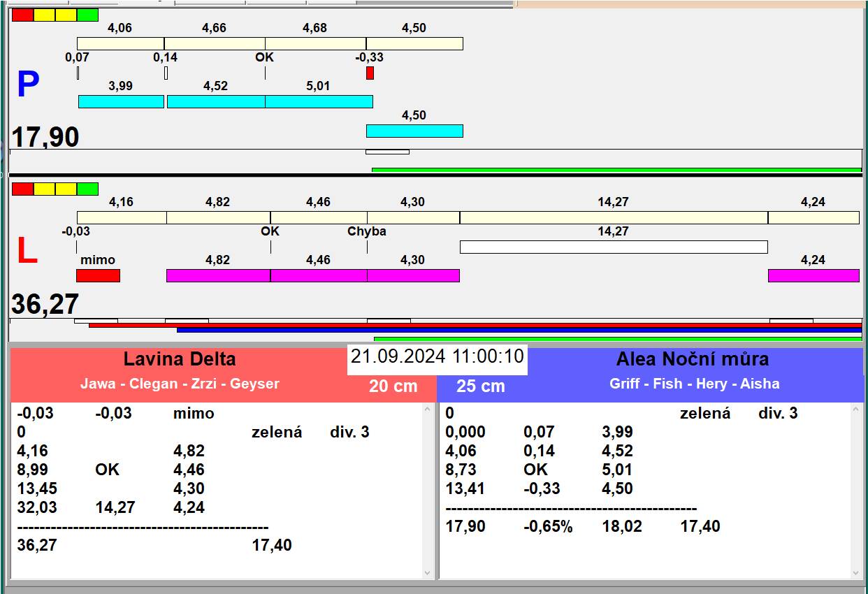This screenshot has height=594, width=868.
Task: Click the 20 cm jump height label
Action: [393, 386]
